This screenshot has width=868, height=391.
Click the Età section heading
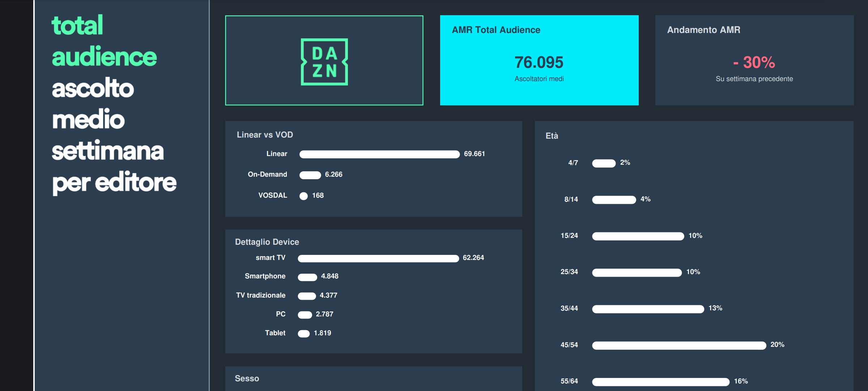[x=552, y=136]
